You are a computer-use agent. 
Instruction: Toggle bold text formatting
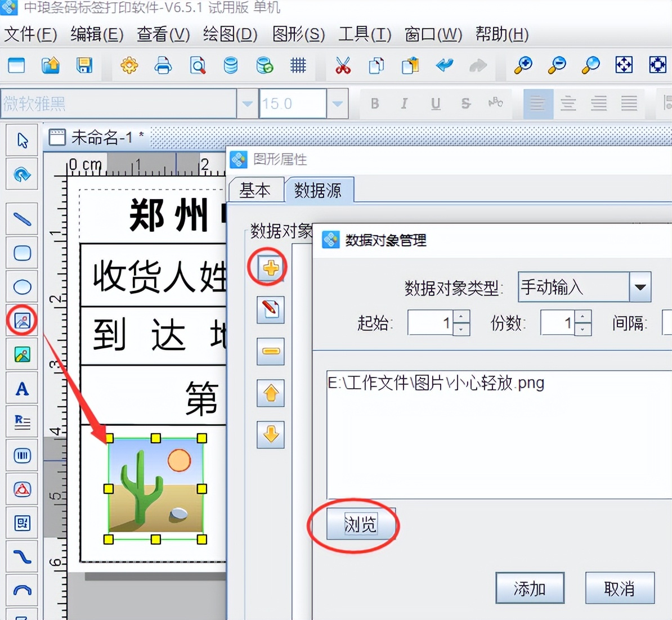(x=374, y=104)
